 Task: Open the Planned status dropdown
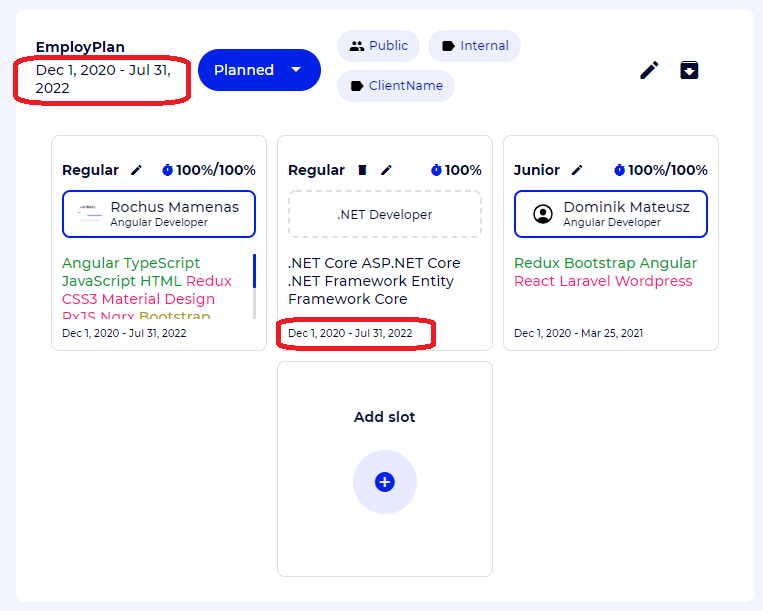click(x=259, y=70)
